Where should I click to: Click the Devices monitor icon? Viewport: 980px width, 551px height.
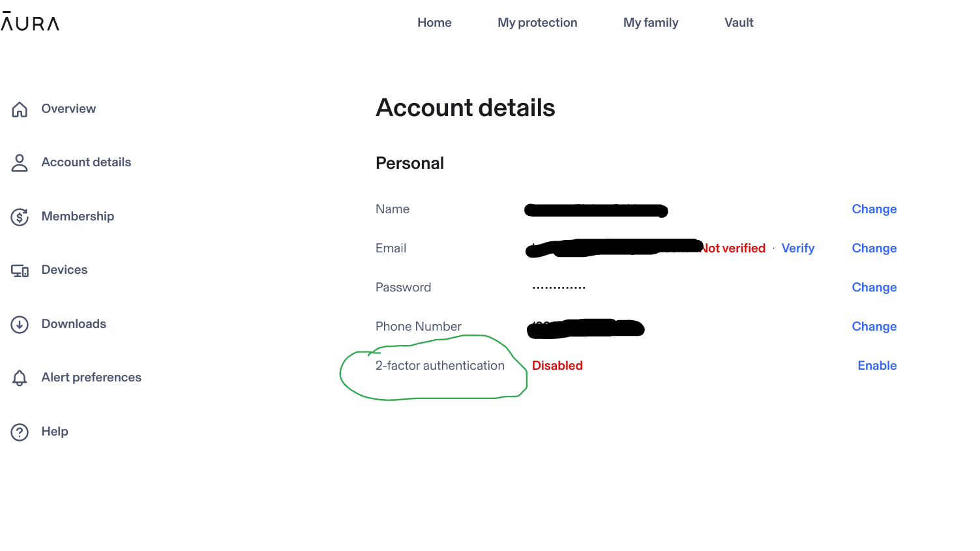[20, 271]
